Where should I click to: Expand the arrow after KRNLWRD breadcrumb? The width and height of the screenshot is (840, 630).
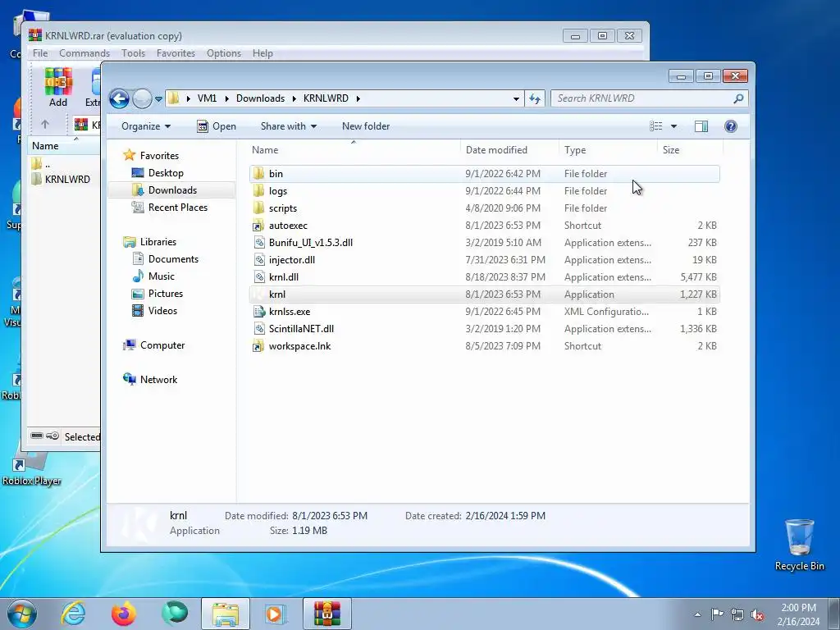[358, 98]
